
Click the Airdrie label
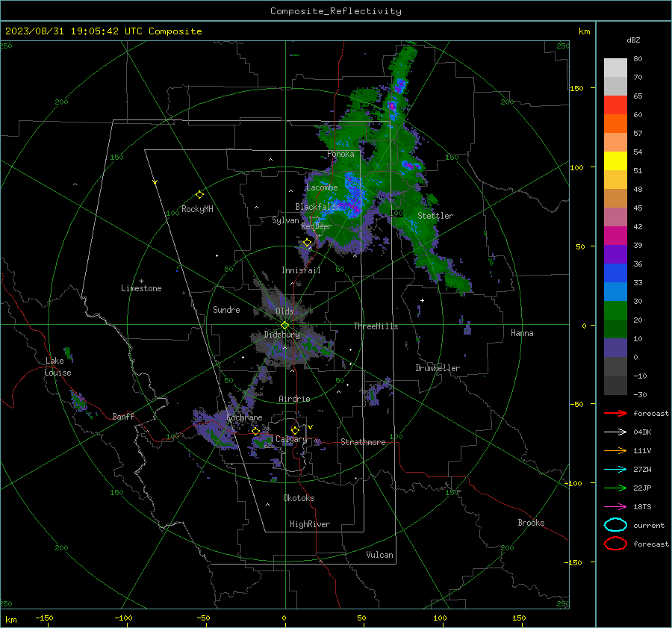294,399
